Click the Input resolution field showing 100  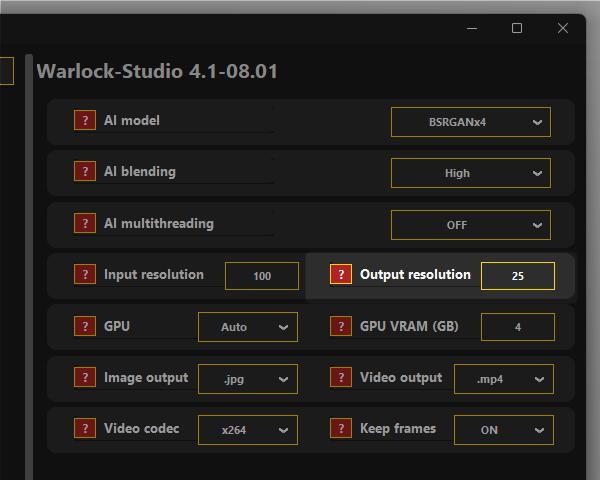(262, 276)
